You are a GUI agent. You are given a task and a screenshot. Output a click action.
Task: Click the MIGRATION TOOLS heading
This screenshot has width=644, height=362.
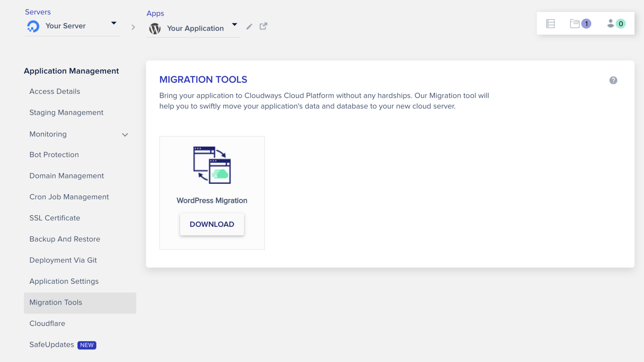coord(203,80)
